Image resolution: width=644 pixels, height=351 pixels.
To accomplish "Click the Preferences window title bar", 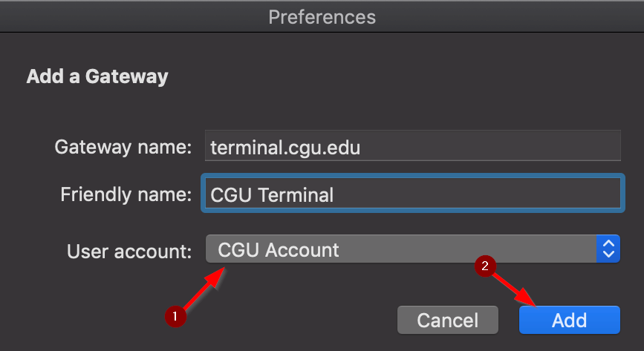I will point(322,17).
